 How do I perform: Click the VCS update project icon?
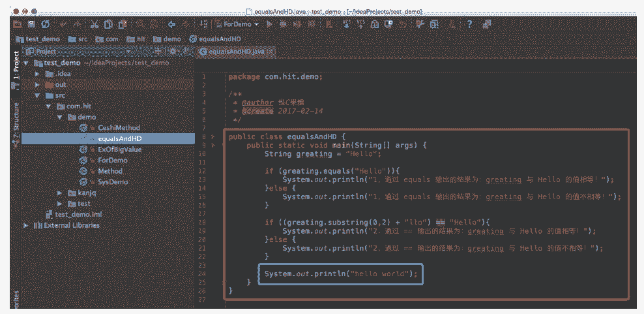(x=346, y=24)
